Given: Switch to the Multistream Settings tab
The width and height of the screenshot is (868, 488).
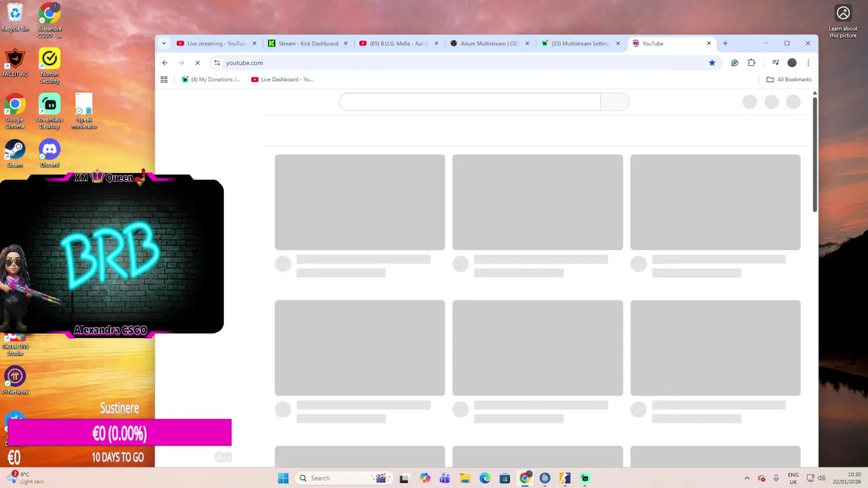Looking at the screenshot, I should coord(580,43).
